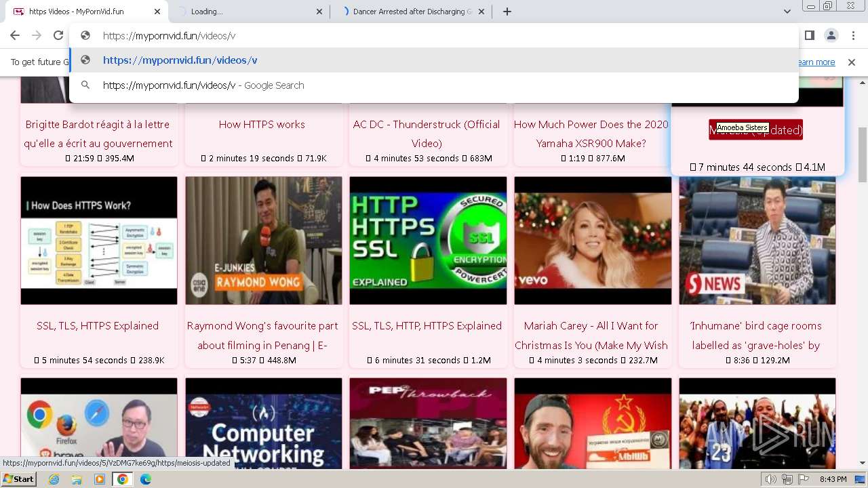Viewport: 868px width, 488px height.
Task: Reload the current page
Action: pyautogui.click(x=58, y=35)
